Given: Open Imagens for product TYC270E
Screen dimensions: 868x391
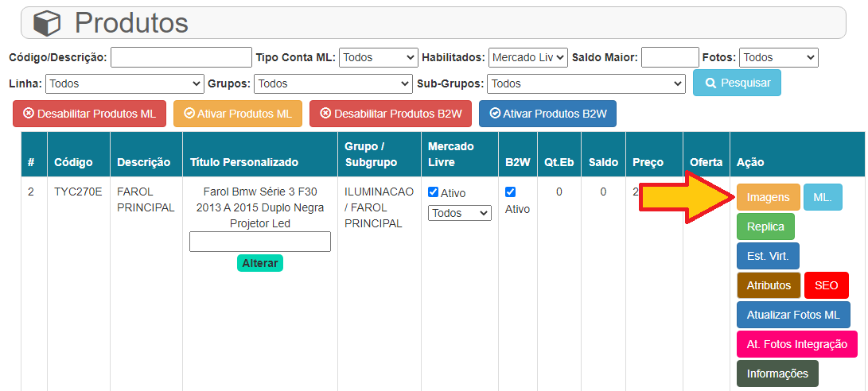Looking at the screenshot, I should pos(768,197).
